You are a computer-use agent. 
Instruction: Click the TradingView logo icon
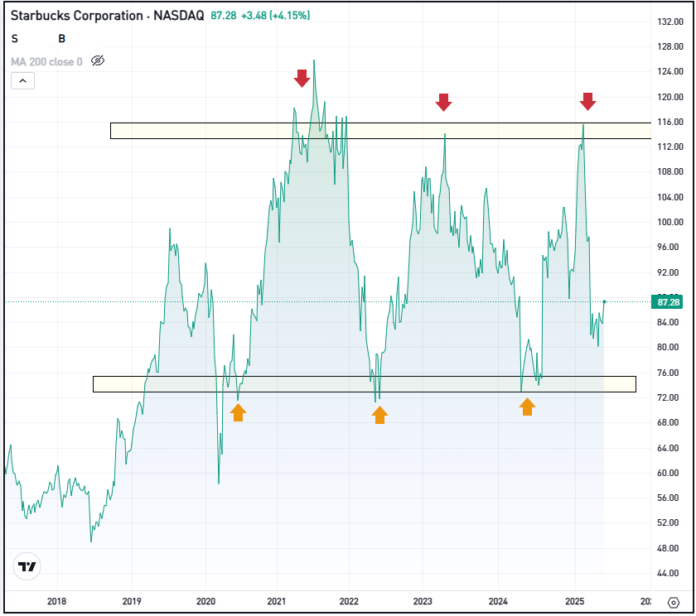coord(27,566)
